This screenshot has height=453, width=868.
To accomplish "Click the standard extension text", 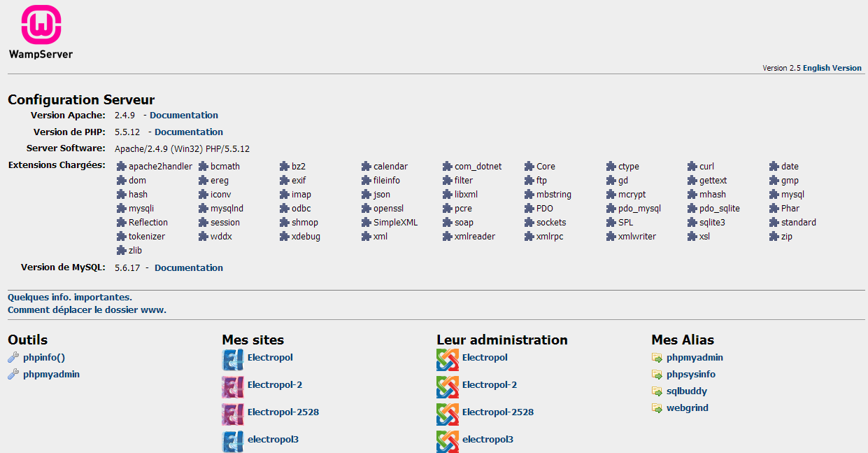I will [799, 223].
